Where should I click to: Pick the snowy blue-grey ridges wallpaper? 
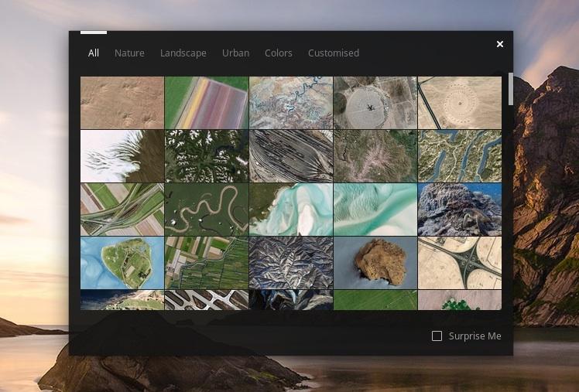point(291,263)
